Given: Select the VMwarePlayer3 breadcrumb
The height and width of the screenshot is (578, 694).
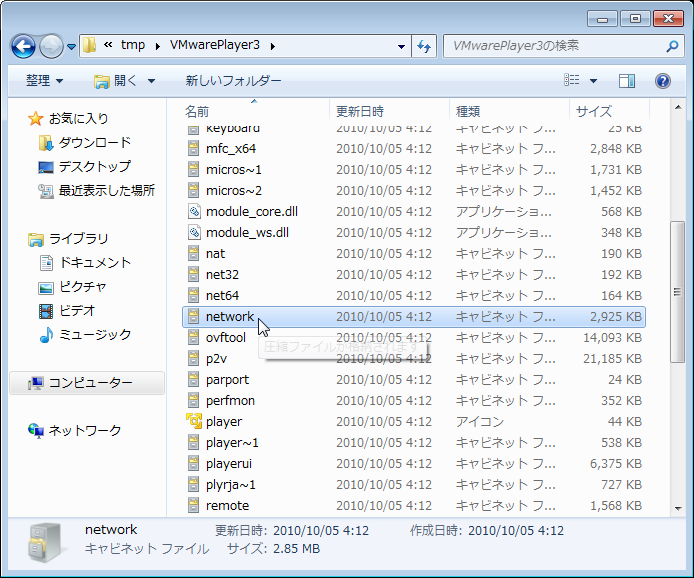Looking at the screenshot, I should click(215, 45).
